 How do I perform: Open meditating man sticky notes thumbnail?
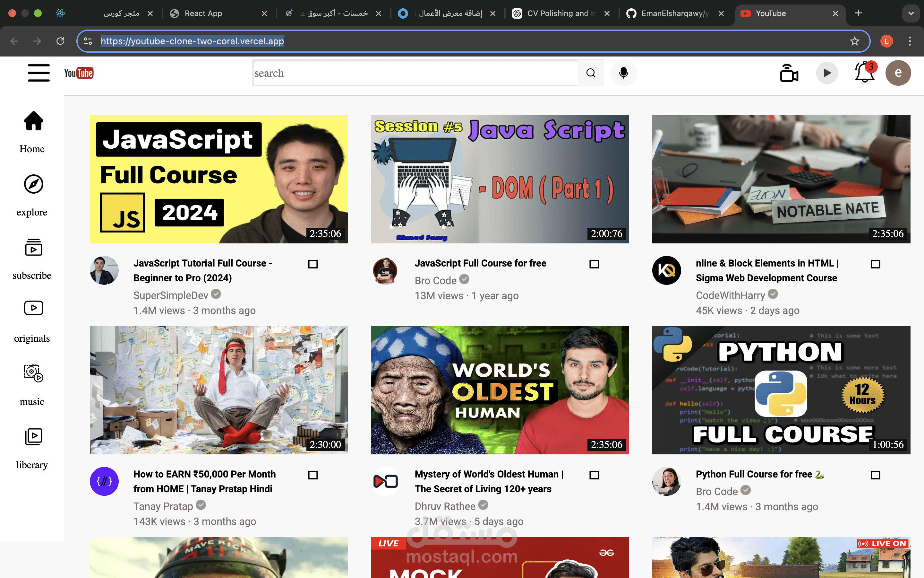click(219, 390)
